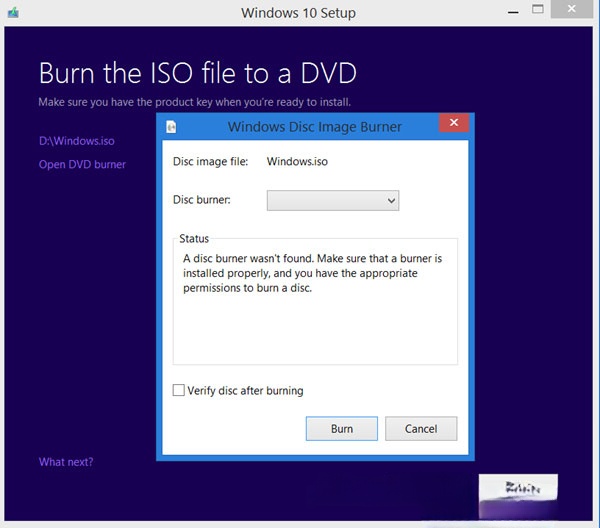Enable Verify disc after burning
Image resolution: width=600 pixels, height=528 pixels.
click(179, 390)
